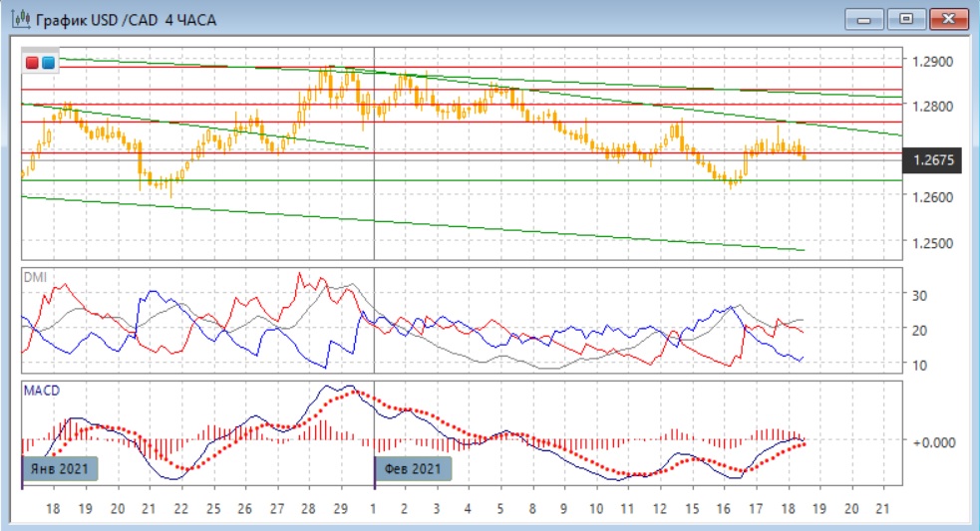Image resolution: width=980 pixels, height=531 pixels.
Task: Click date 16 on the time axis
Action: coord(723,508)
